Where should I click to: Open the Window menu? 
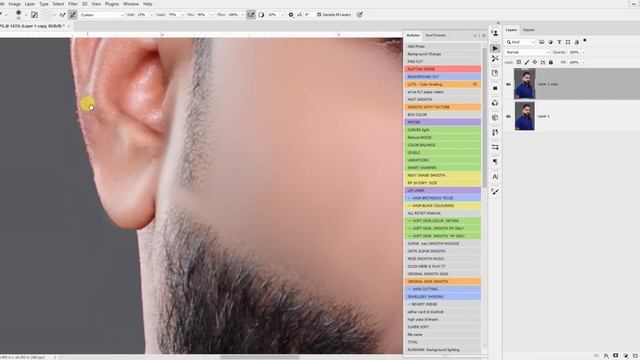point(131,4)
